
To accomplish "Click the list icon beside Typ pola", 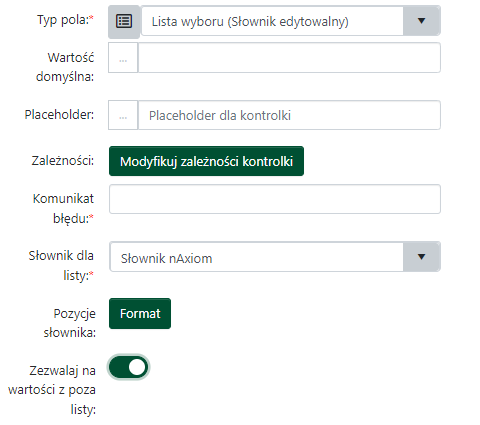I will 124,21.
